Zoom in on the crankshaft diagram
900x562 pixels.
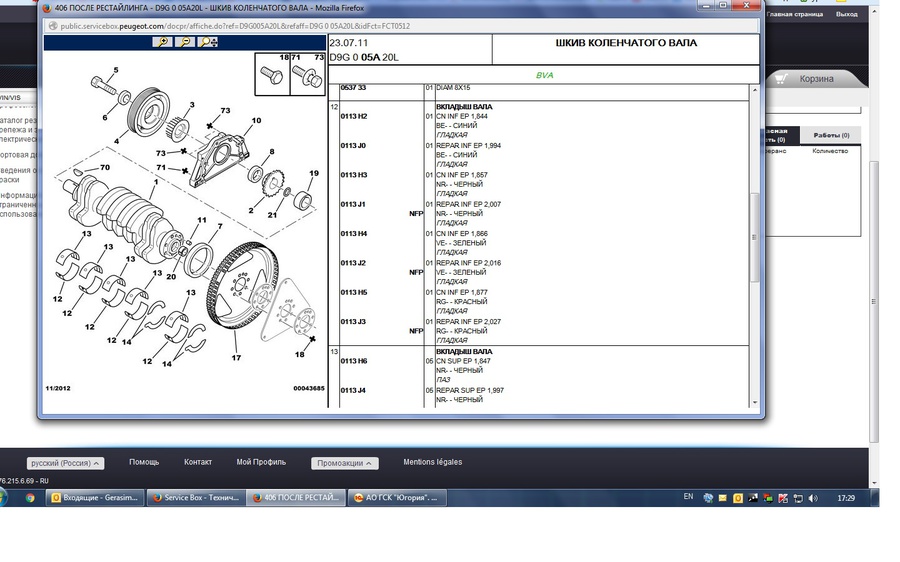click(x=162, y=42)
